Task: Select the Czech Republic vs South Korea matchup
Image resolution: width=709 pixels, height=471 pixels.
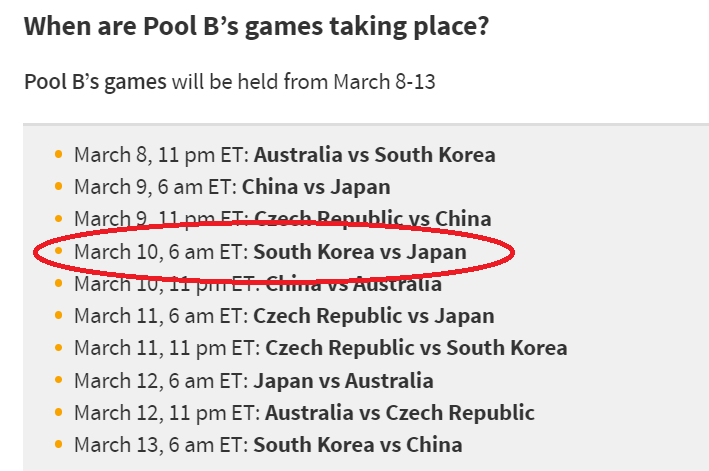Action: tap(416, 348)
